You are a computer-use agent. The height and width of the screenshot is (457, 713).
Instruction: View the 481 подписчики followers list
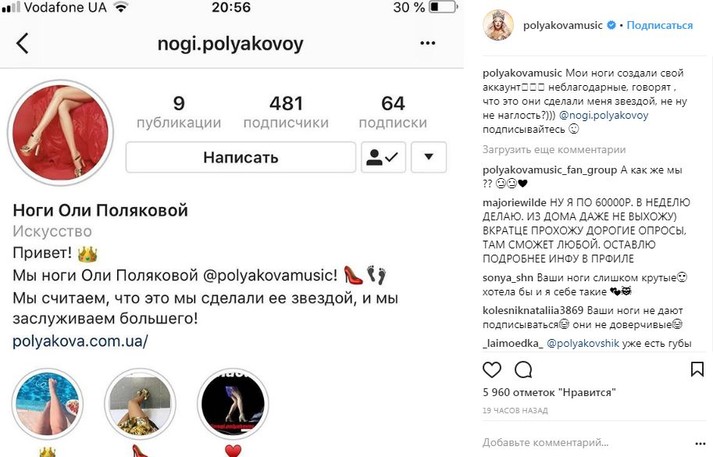coord(286,112)
